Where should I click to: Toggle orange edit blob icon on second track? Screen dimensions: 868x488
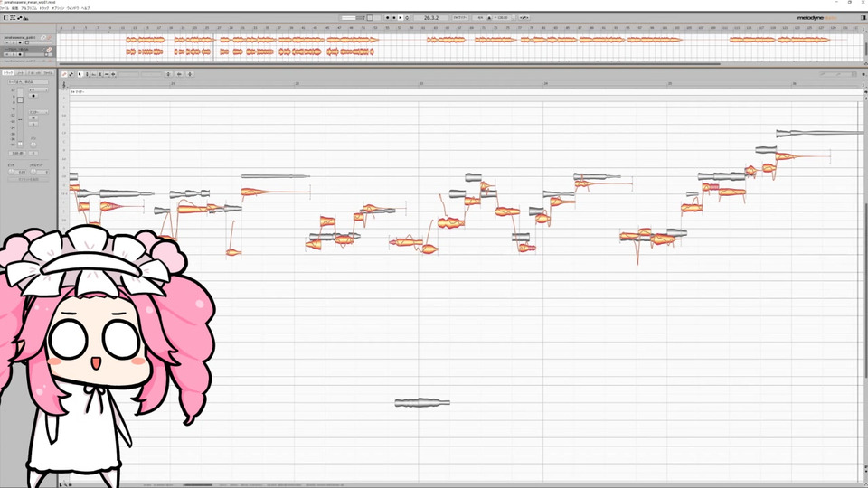tap(49, 49)
